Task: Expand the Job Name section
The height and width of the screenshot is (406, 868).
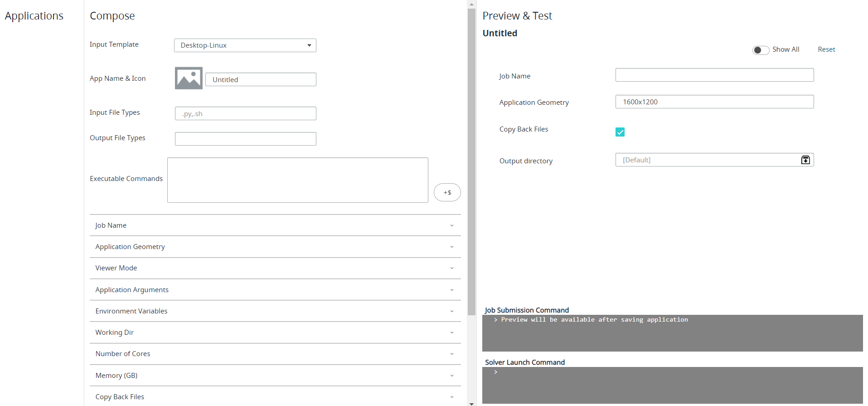Action: (275, 225)
